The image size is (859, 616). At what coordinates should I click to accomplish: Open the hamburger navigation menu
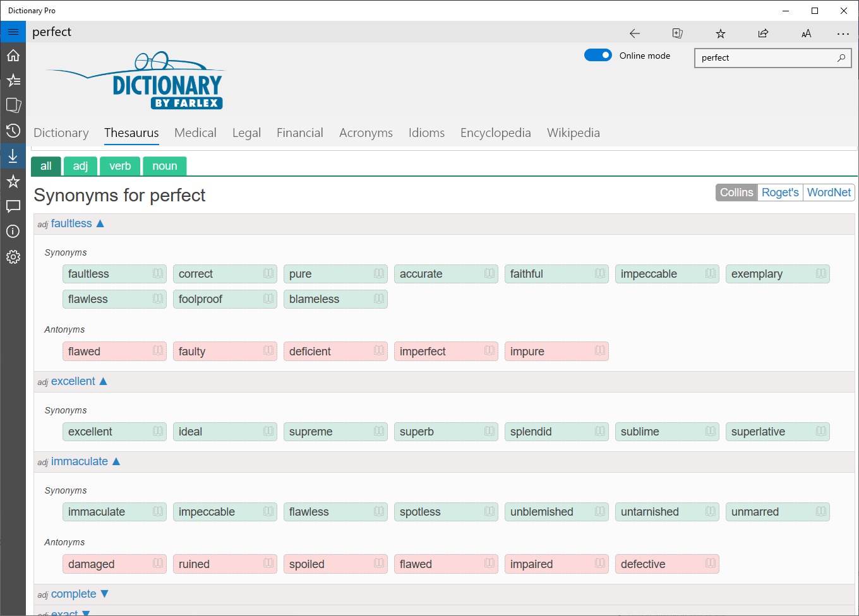click(13, 31)
